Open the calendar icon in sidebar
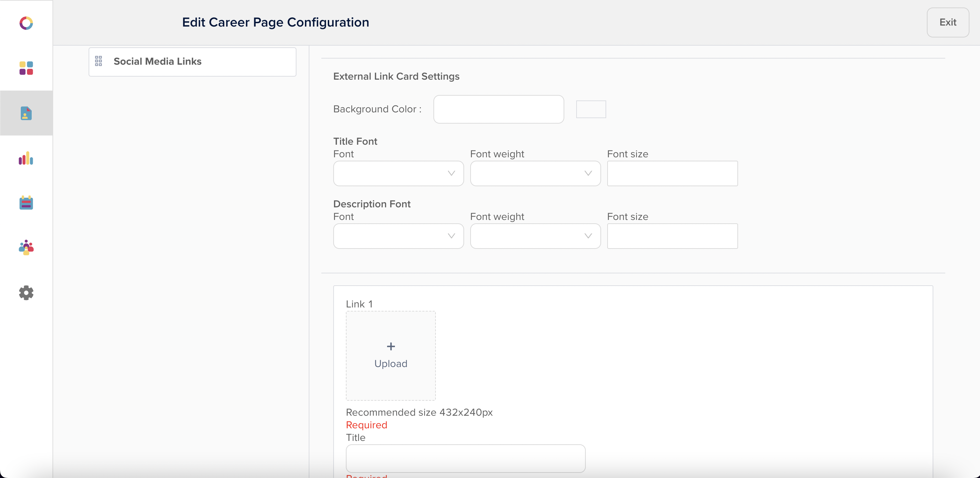Screen dimensions: 980x478 click(26, 203)
